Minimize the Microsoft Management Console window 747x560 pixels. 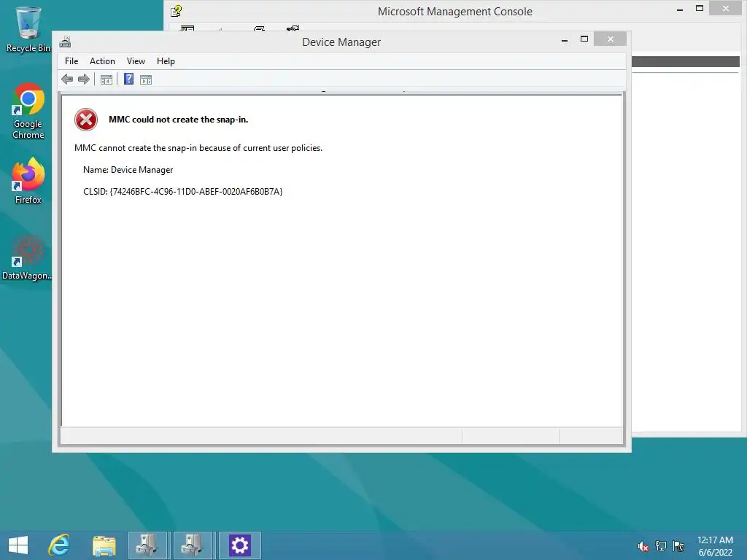680,9
